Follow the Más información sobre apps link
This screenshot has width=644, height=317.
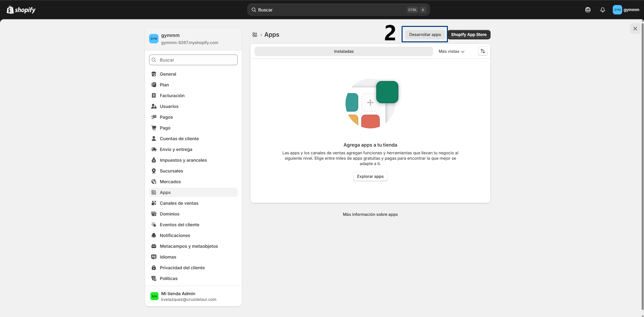370,214
